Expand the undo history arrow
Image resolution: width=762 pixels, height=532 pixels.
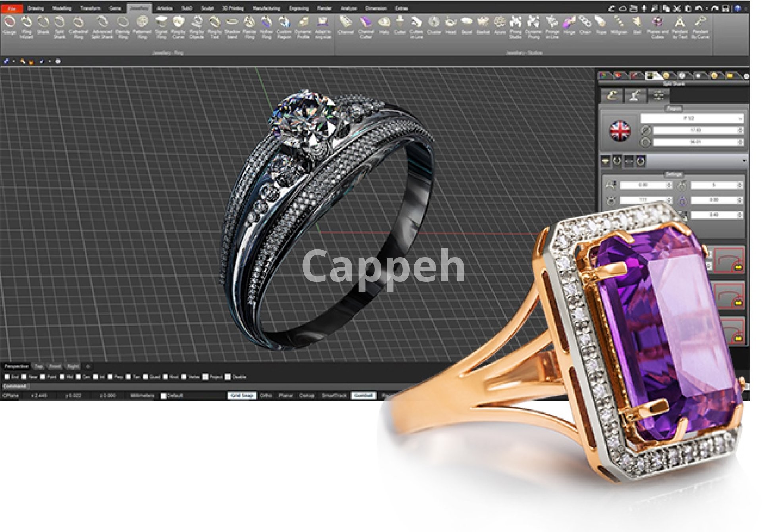(x=707, y=8)
